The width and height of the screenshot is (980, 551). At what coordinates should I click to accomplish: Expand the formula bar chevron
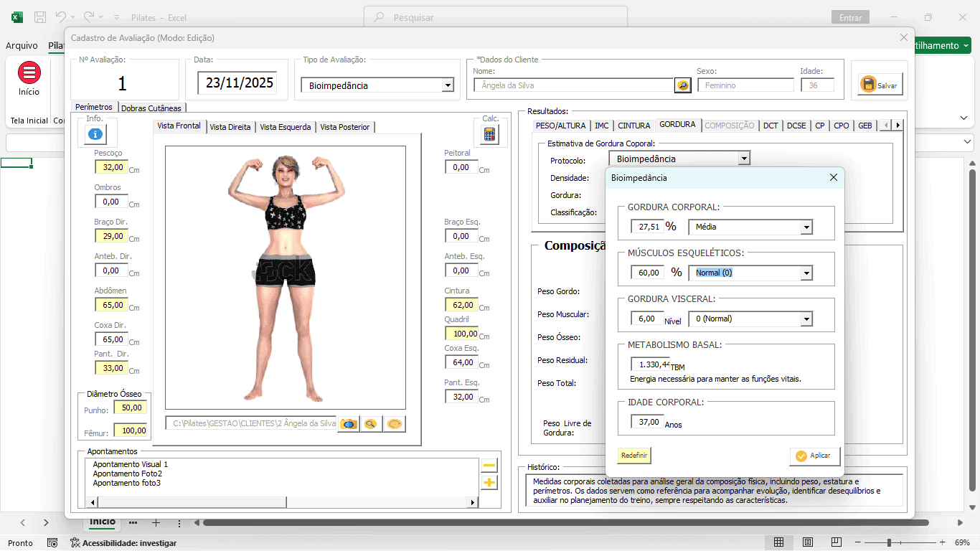(968, 142)
